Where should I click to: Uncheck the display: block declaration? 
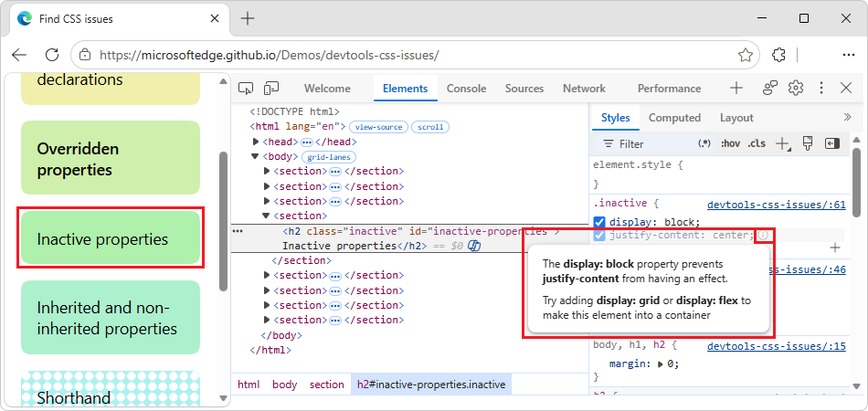tap(599, 222)
